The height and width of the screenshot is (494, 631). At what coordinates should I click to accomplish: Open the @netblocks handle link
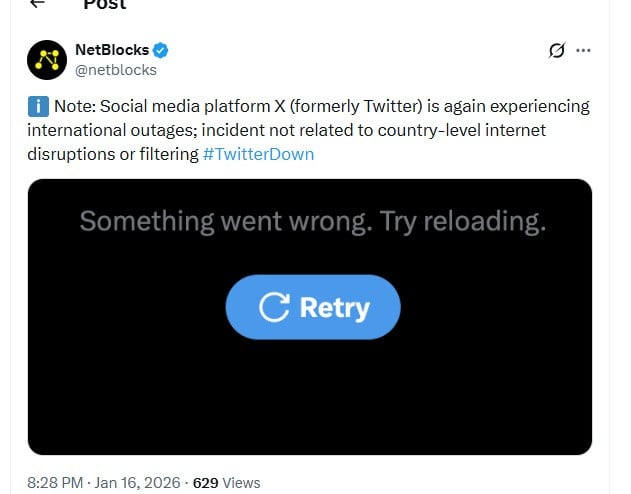[115, 70]
